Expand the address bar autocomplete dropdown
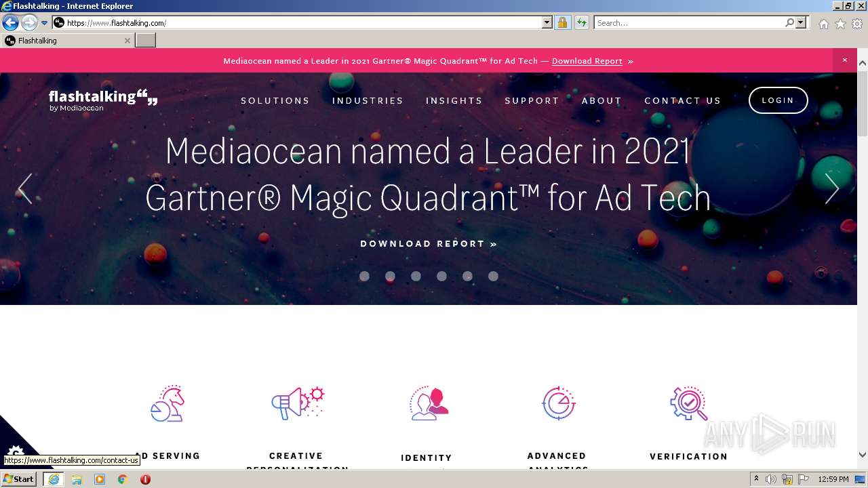This screenshot has width=868, height=488. (x=547, y=22)
